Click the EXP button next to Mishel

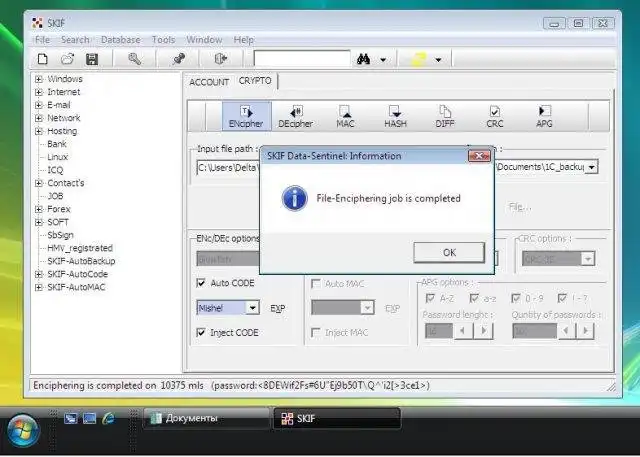click(278, 308)
